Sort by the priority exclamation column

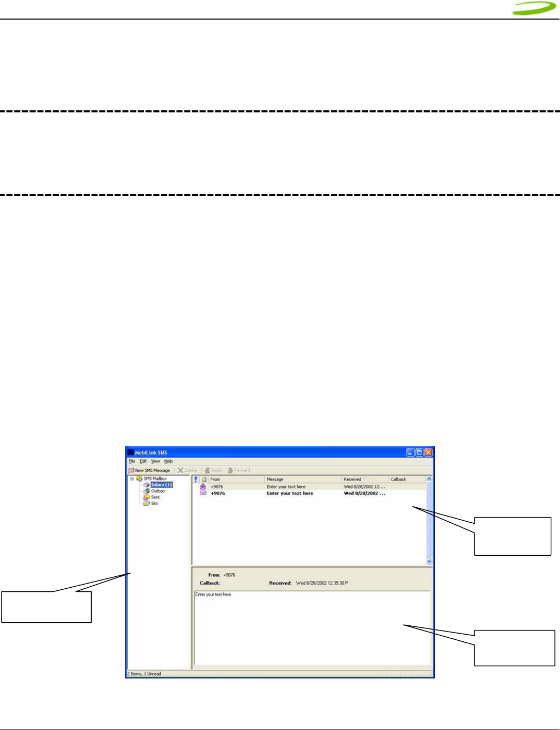196,479
